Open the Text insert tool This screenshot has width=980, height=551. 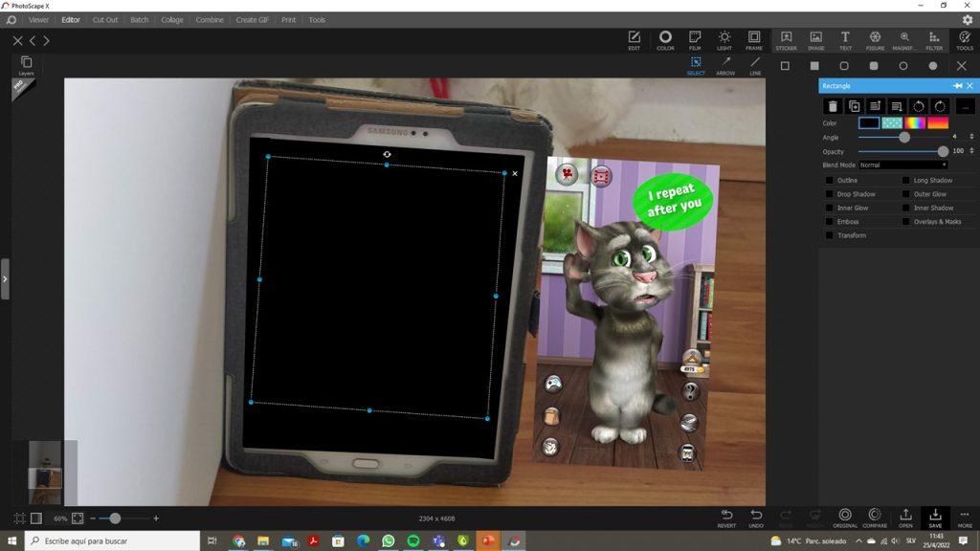tap(845, 40)
